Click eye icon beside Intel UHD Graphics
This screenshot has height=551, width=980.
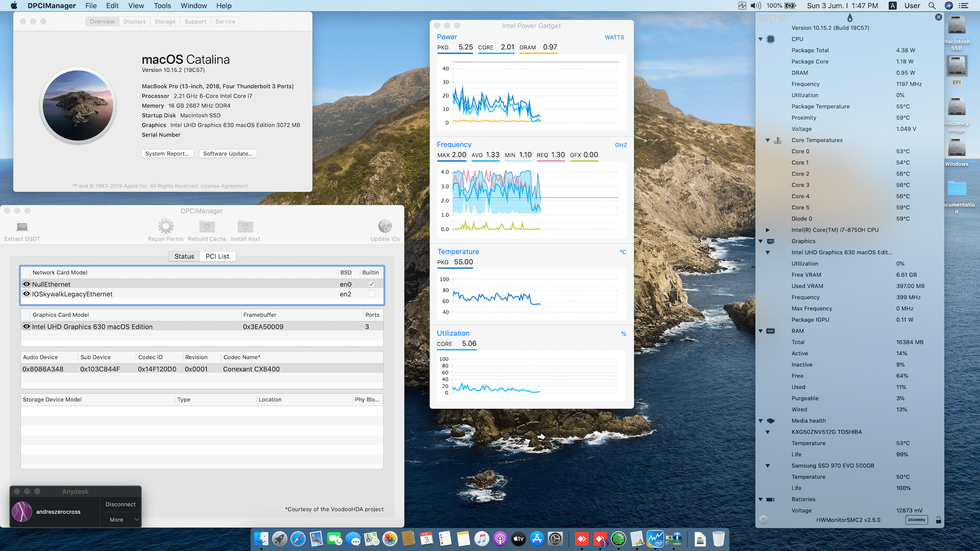pos(27,327)
